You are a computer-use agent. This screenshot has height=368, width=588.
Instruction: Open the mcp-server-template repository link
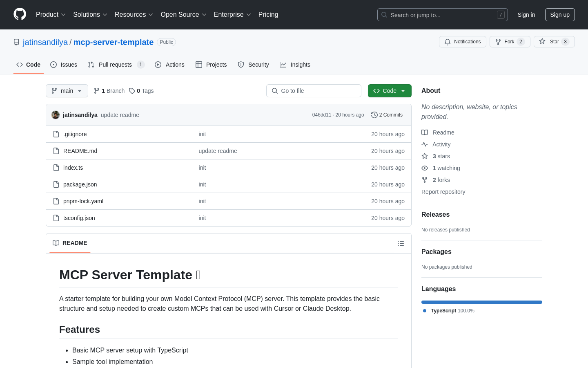click(x=114, y=42)
